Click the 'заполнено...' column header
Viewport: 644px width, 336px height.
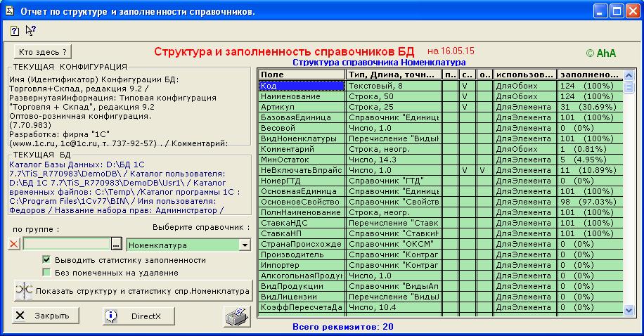(x=590, y=75)
